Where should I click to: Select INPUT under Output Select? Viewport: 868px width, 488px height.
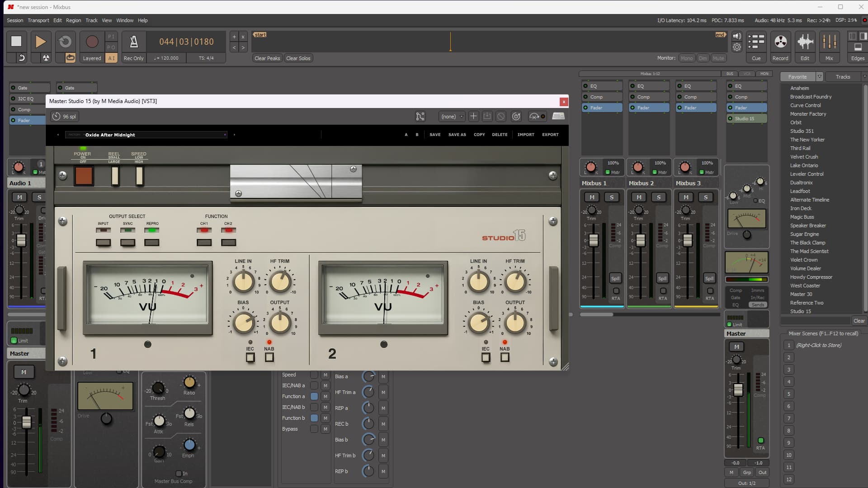coord(103,243)
